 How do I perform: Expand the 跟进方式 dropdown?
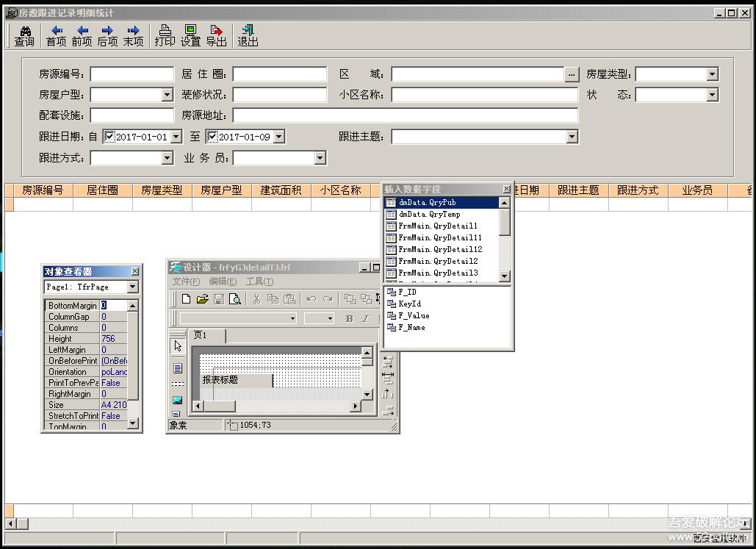click(x=167, y=158)
